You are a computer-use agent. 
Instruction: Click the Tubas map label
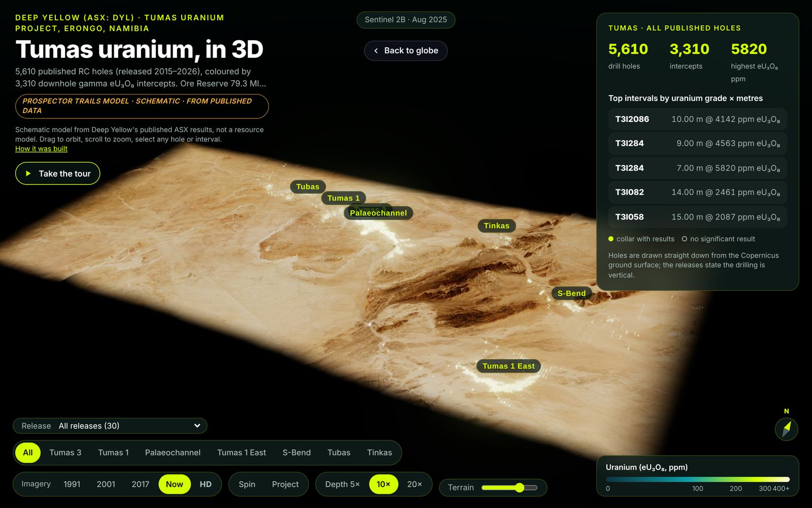tap(308, 186)
